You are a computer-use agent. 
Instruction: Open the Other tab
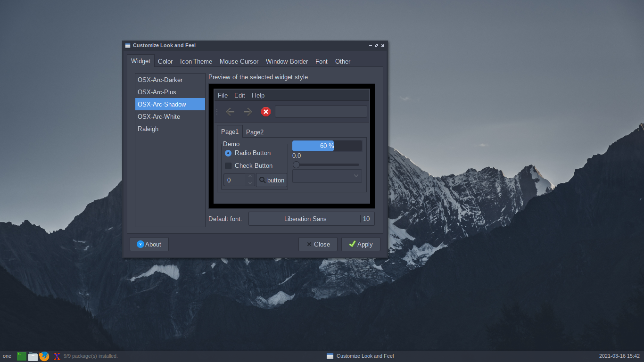pyautogui.click(x=343, y=61)
